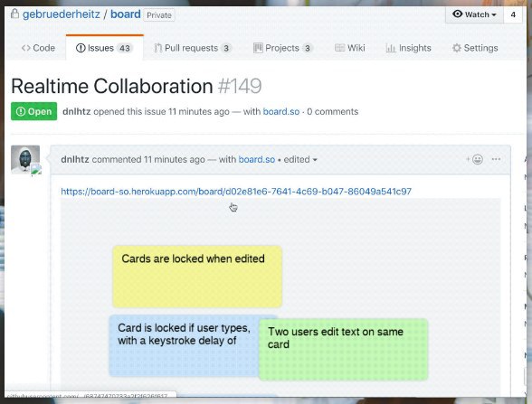Click the Realtime Collaboration issue title

click(x=112, y=87)
